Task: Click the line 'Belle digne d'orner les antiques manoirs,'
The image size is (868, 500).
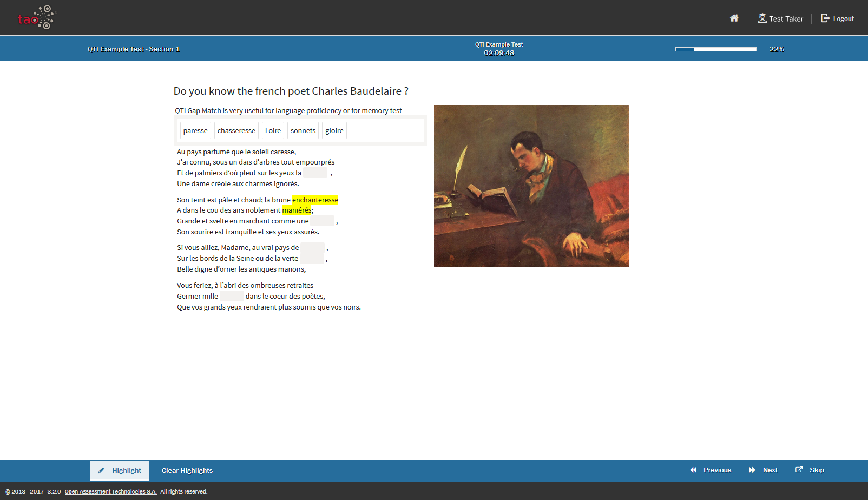Action: 241,269
